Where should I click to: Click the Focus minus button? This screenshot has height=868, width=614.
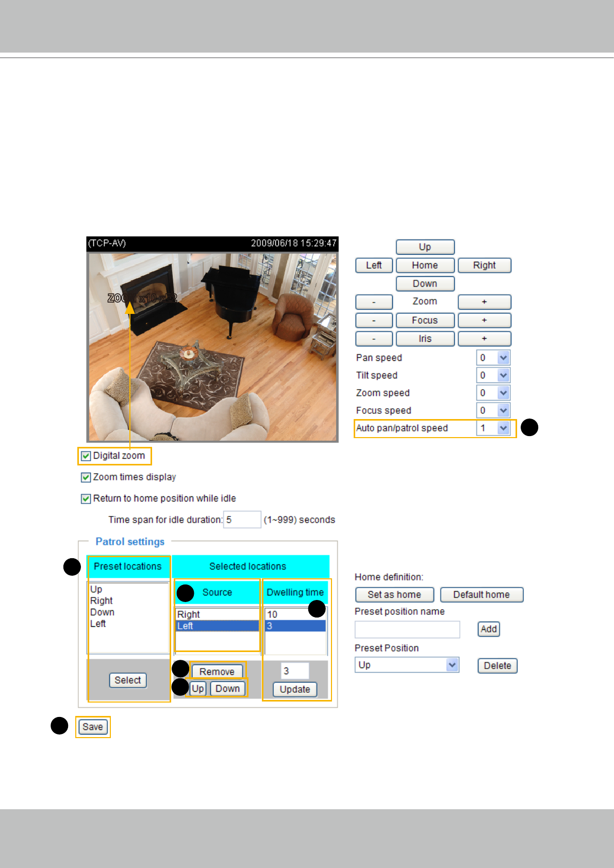(374, 320)
